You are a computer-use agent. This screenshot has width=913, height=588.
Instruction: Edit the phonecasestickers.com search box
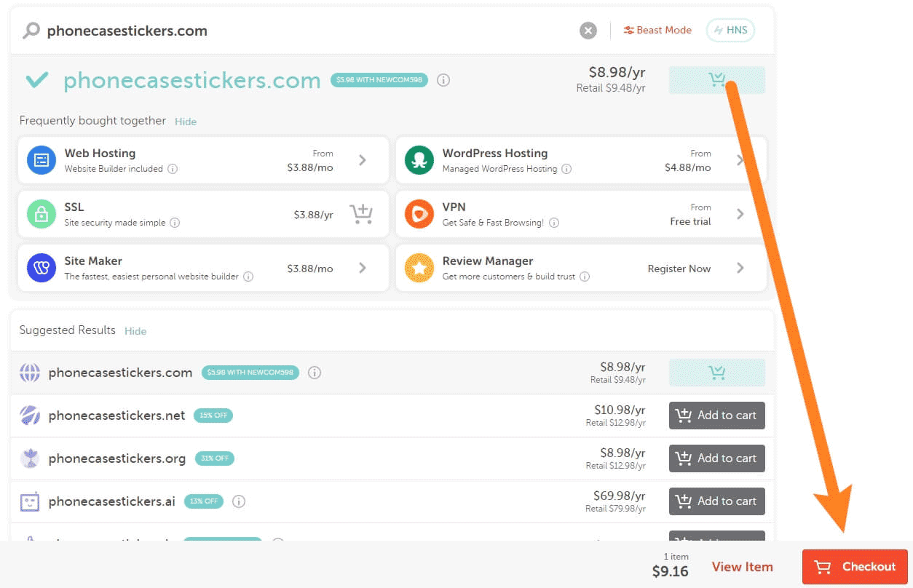pos(306,31)
